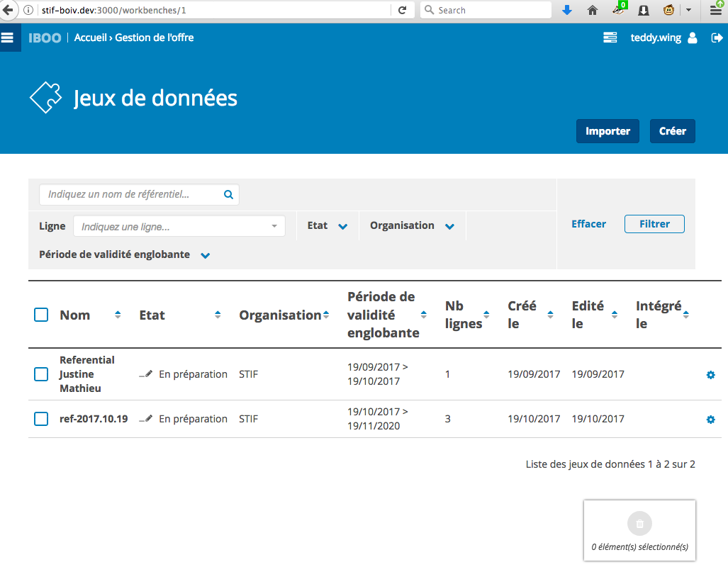Click pencil status icon in Referential Justine row

(x=146, y=374)
